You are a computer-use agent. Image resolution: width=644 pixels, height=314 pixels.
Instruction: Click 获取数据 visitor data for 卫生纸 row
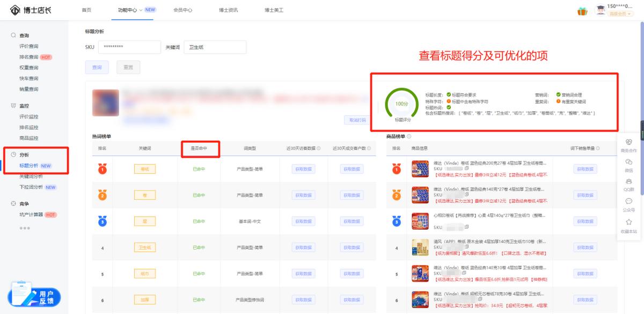pos(304,247)
